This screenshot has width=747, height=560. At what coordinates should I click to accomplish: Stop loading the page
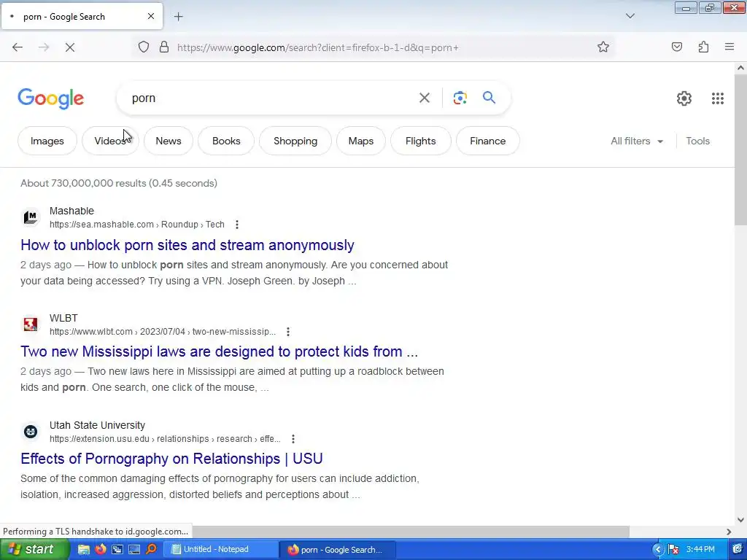pyautogui.click(x=69, y=47)
